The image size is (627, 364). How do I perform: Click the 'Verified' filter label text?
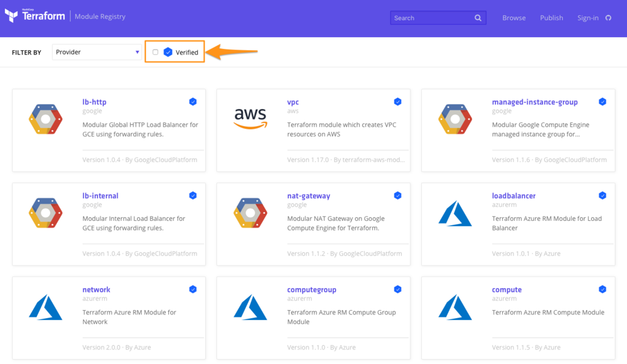click(x=187, y=53)
